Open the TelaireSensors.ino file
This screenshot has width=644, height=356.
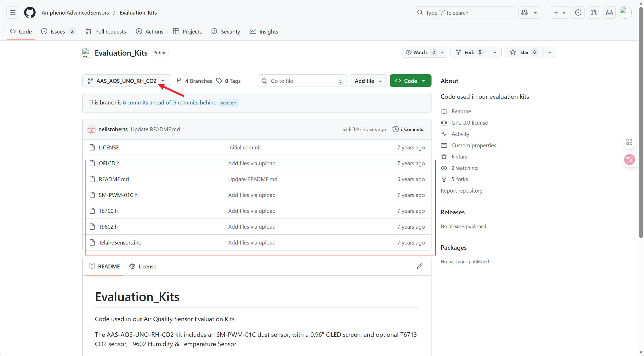(120, 242)
